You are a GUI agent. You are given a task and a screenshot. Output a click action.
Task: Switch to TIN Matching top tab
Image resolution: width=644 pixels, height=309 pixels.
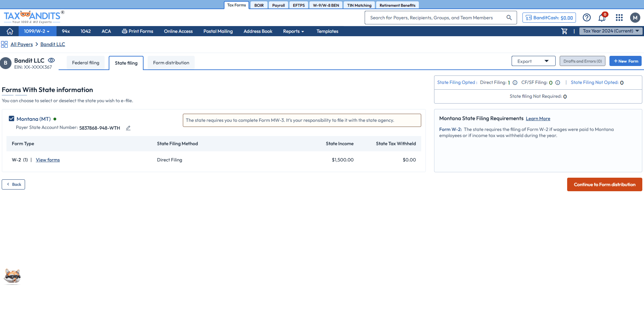[x=359, y=5]
